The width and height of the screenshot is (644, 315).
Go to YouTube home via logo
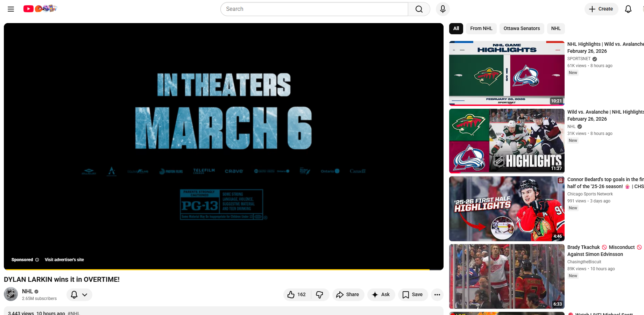pyautogui.click(x=40, y=9)
